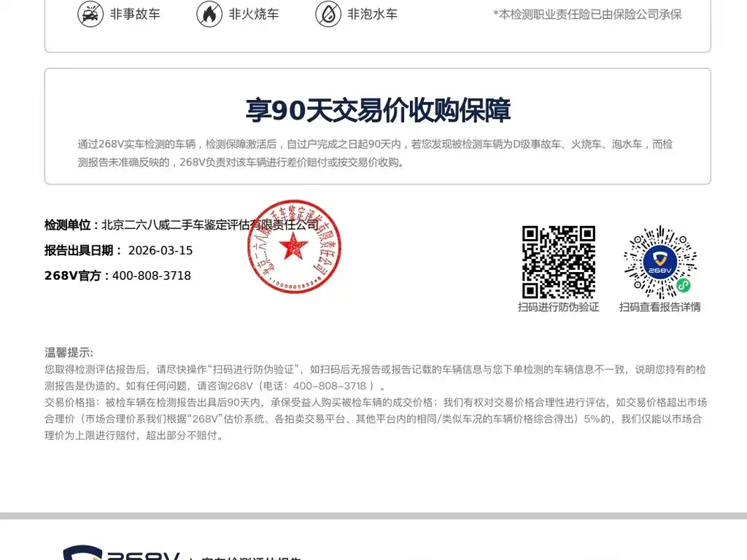747x560 pixels.
Task: Click the 非泡水车 water drop icon
Action: click(328, 15)
